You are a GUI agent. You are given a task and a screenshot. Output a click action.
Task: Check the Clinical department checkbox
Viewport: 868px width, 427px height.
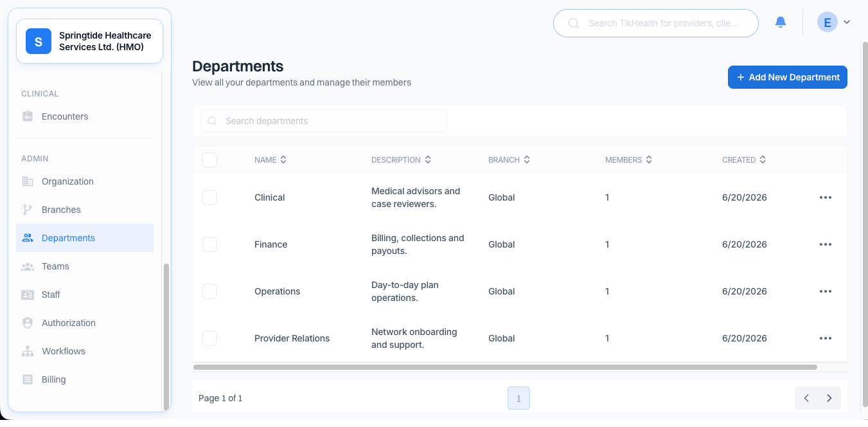coord(209,197)
